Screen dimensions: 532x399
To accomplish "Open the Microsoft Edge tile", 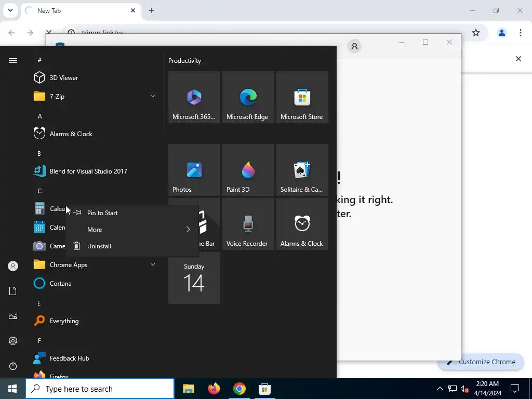I will click(248, 97).
